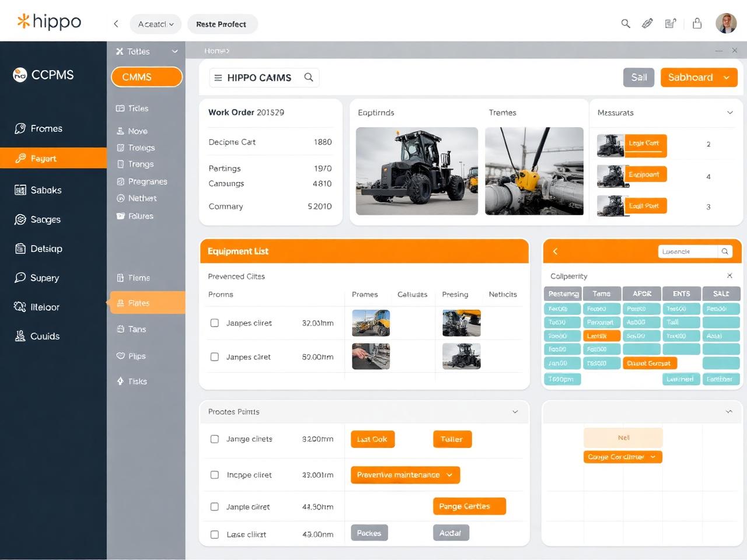The height and width of the screenshot is (560, 747).
Task: Open the Sabhoard dropdown button
Action: [699, 77]
